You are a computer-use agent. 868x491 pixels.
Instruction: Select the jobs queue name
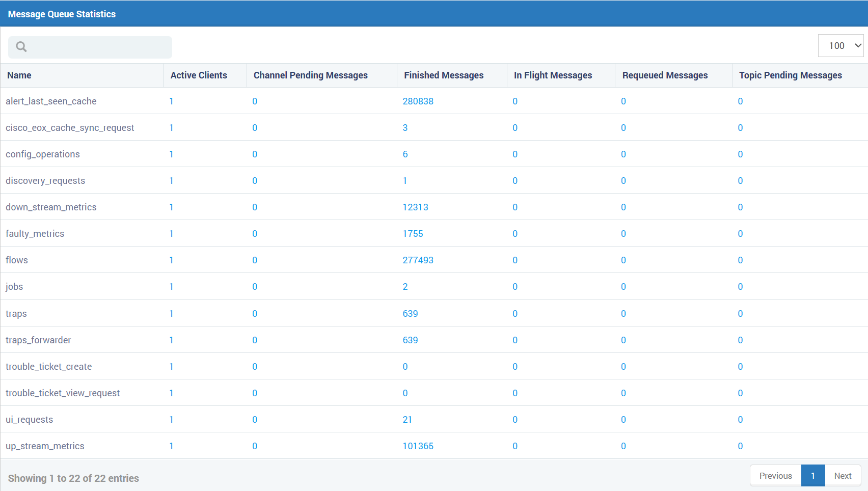[14, 287]
